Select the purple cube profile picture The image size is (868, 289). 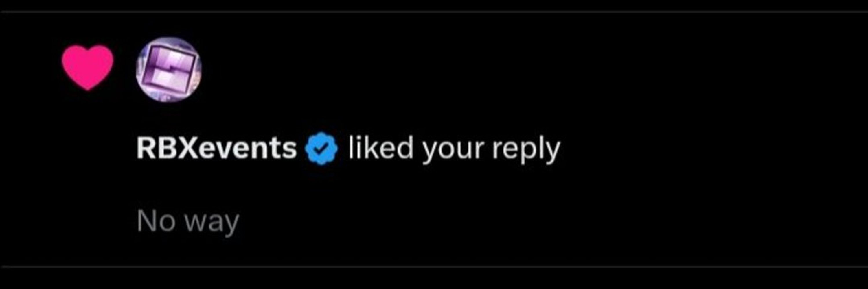(169, 70)
